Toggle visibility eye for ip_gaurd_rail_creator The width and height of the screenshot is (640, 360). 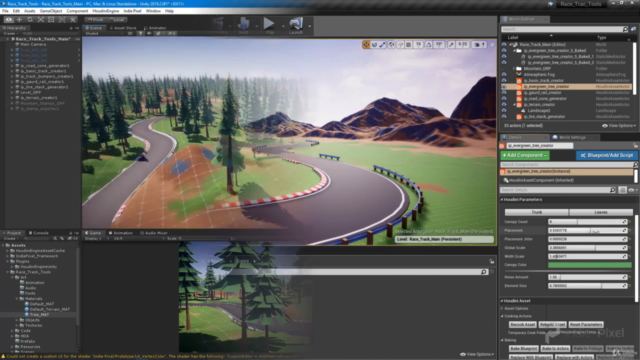(x=504, y=93)
